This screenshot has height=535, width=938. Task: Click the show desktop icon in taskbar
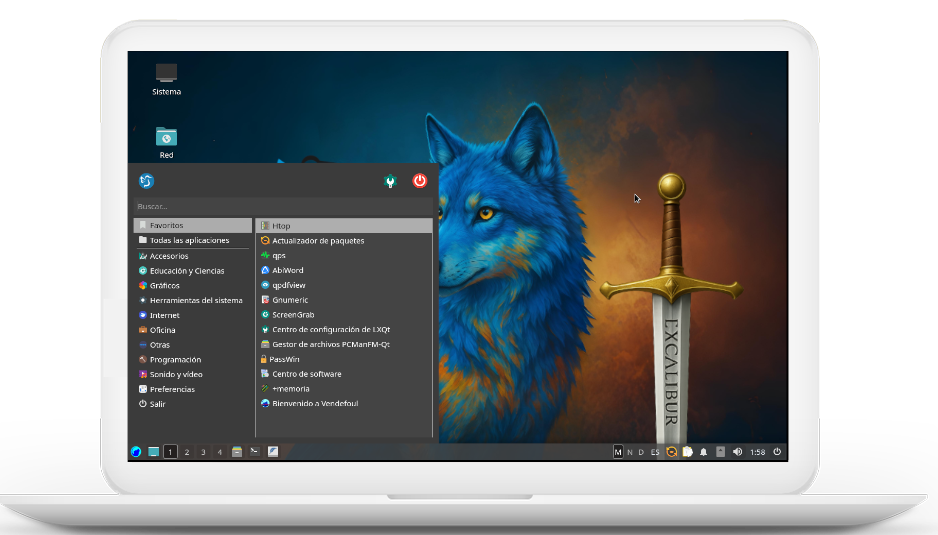154,452
